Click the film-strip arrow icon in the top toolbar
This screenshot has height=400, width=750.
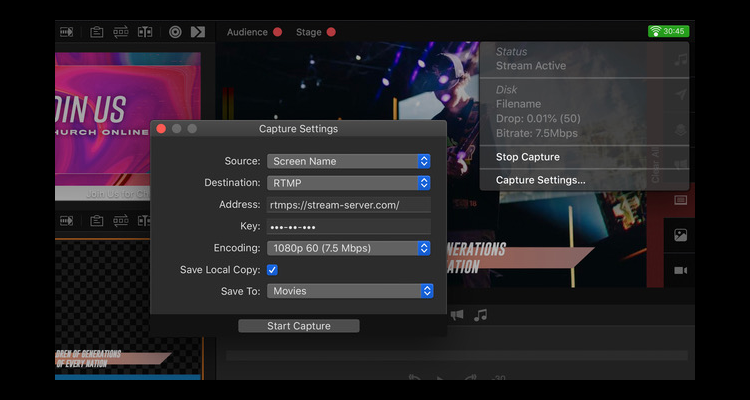66,32
